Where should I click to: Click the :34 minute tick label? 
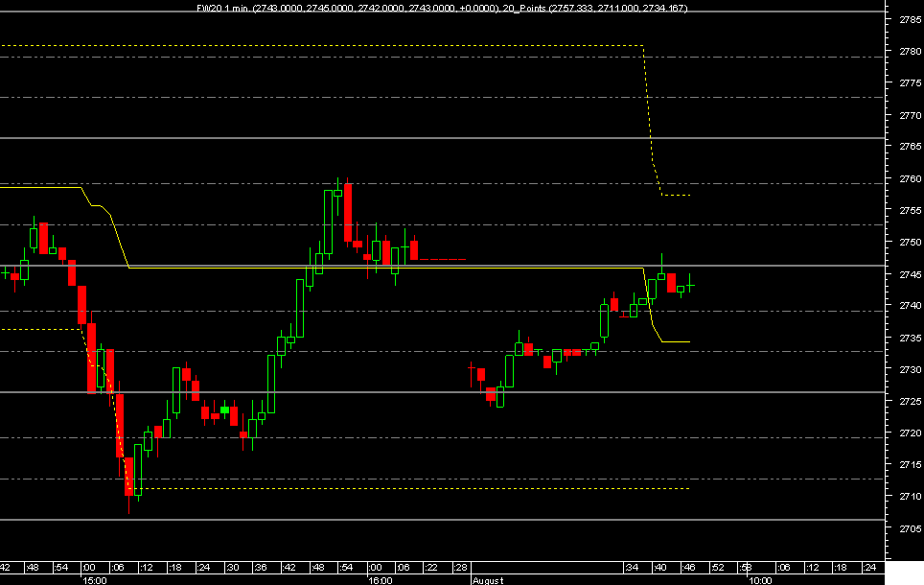click(x=632, y=568)
